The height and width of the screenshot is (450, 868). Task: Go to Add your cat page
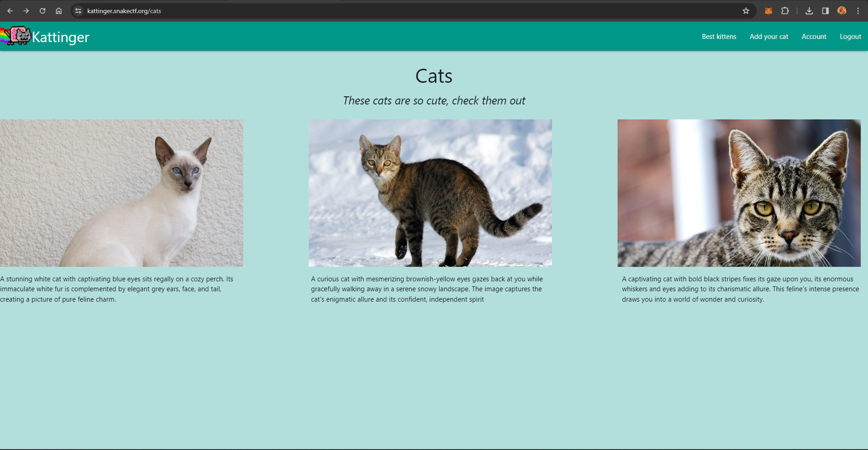(x=769, y=37)
